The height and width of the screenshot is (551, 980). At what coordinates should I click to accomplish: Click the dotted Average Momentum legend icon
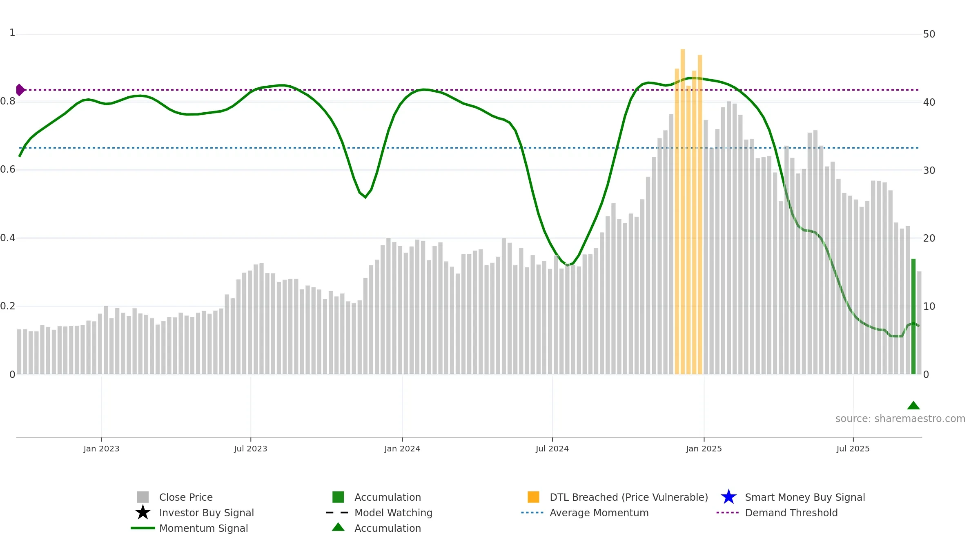pyautogui.click(x=532, y=513)
